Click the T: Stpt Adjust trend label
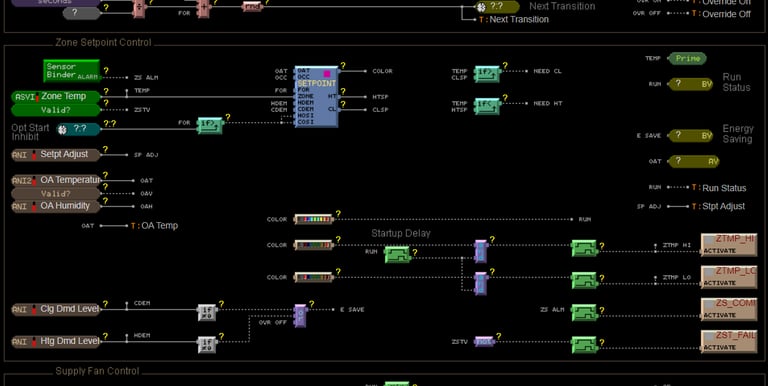 click(x=718, y=206)
